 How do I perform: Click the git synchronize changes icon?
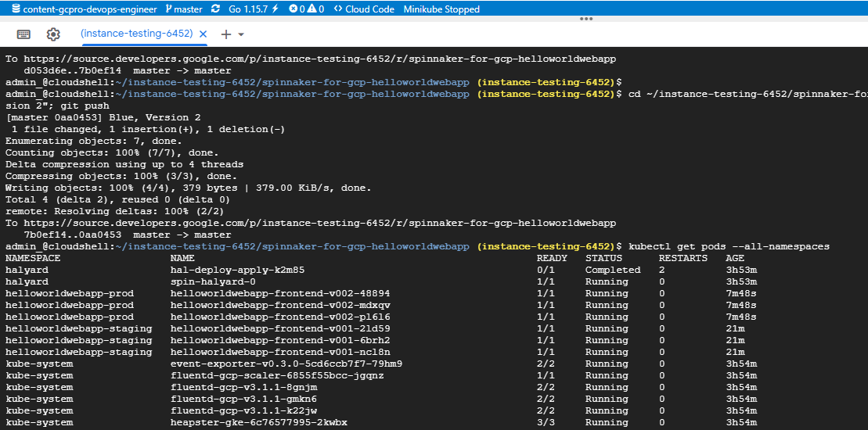[217, 9]
